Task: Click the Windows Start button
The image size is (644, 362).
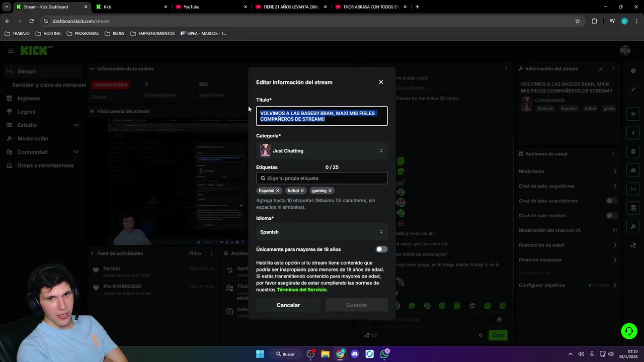Action: tap(260, 354)
